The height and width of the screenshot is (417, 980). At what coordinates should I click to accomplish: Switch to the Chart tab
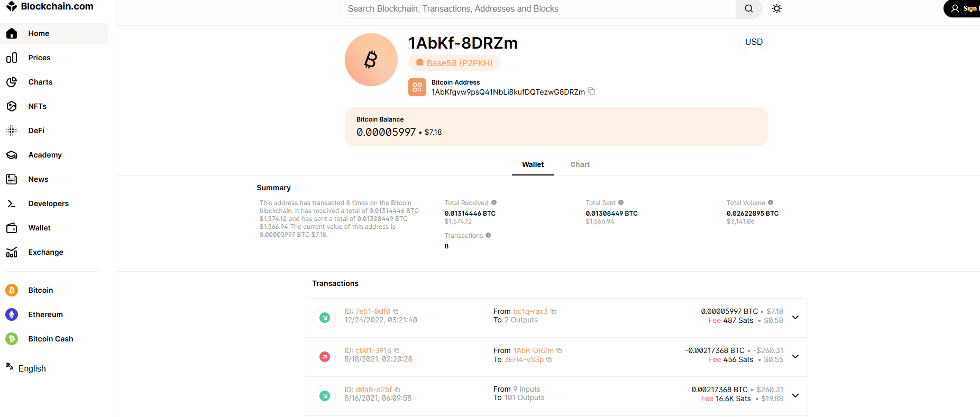[580, 164]
